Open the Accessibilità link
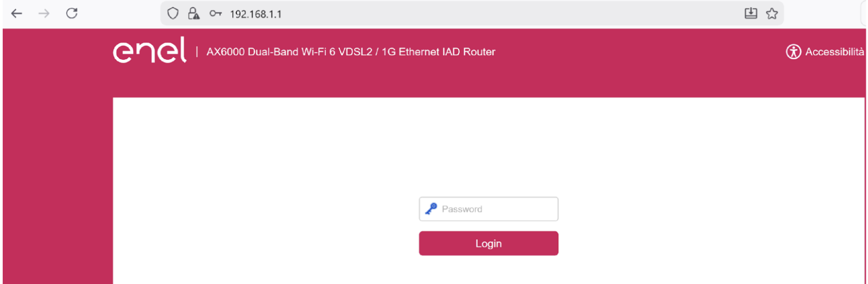 834,52
